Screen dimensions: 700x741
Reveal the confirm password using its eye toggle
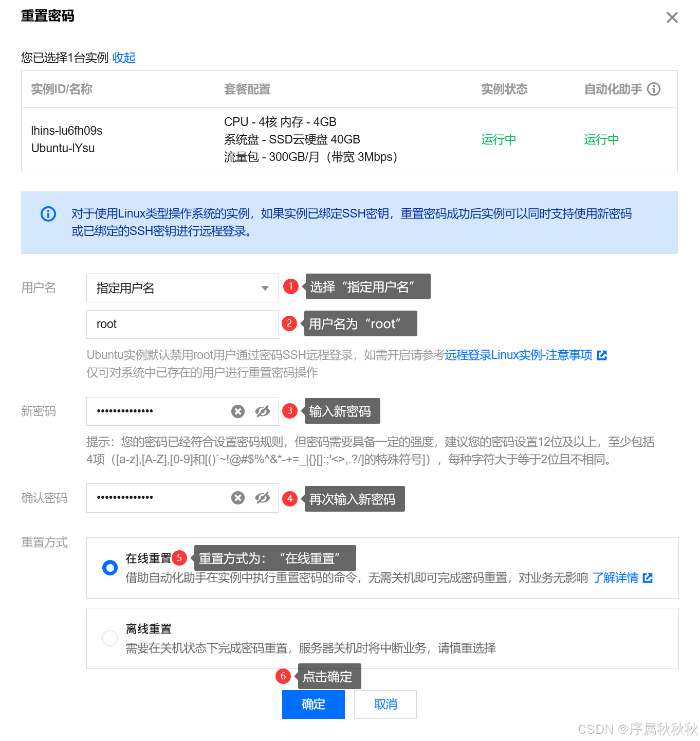point(263,497)
